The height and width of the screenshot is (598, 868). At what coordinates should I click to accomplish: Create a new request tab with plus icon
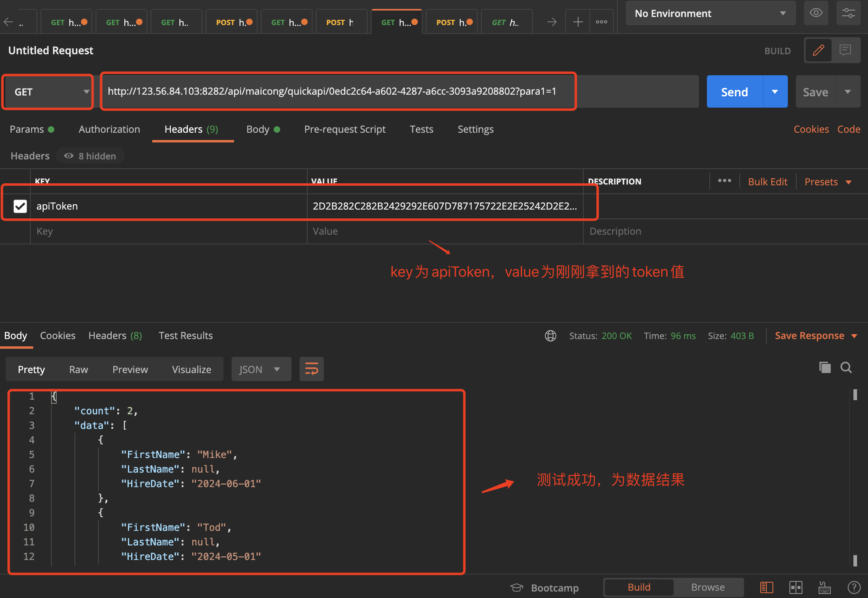(577, 21)
